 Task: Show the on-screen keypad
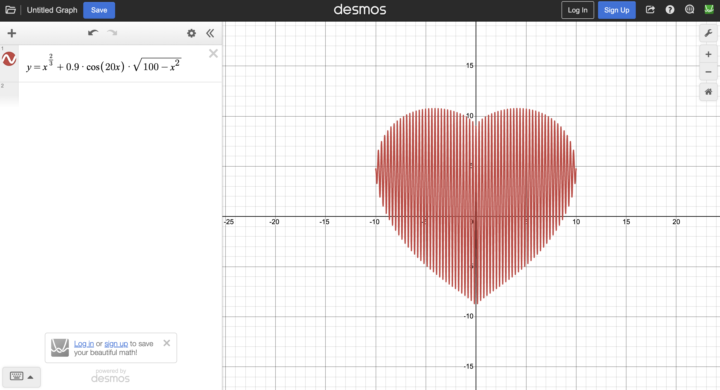pos(22,377)
